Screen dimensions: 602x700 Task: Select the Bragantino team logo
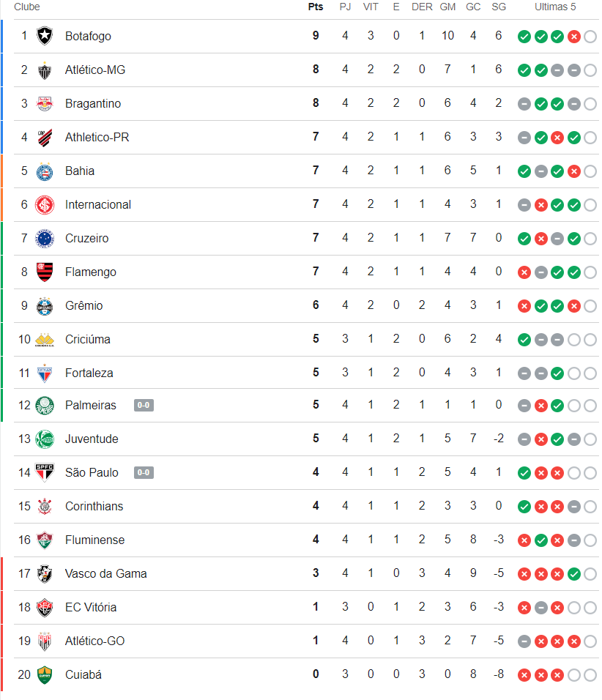click(45, 103)
